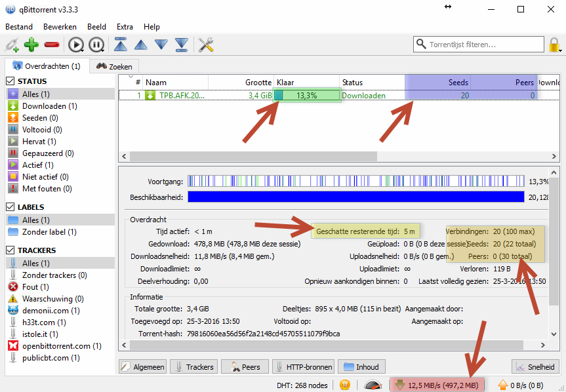Click the torrent list horizontal scrollbar
The image size is (566, 392).
[249, 156]
